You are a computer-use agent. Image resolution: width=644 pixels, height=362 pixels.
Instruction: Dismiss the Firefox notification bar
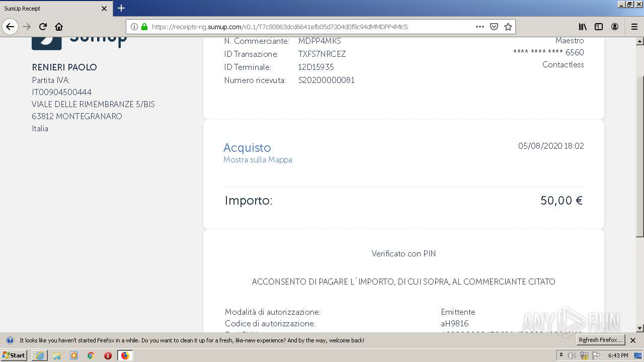[x=633, y=340]
